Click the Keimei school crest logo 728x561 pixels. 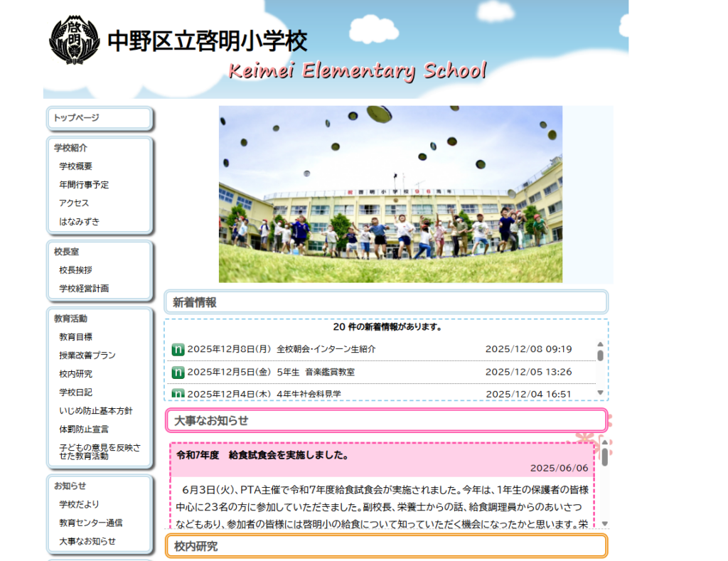click(x=74, y=38)
